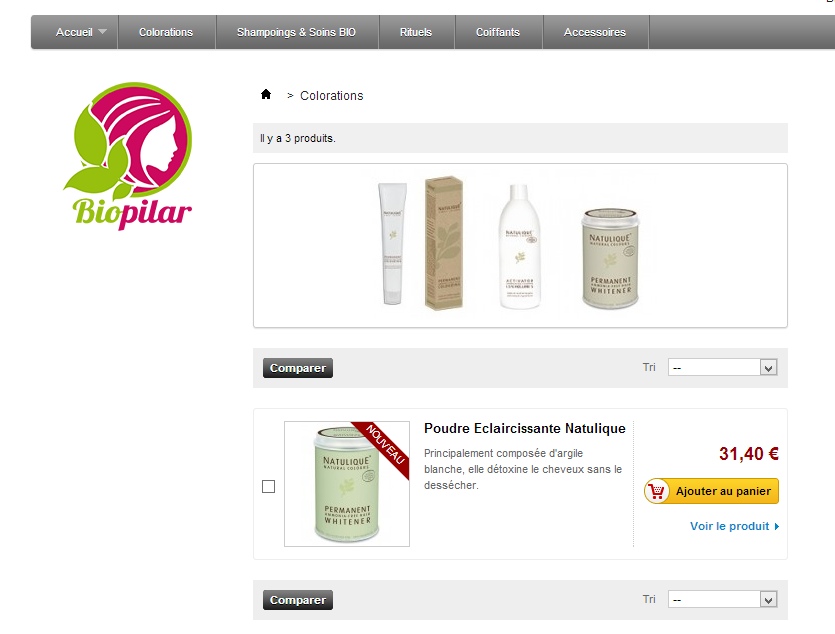Viewport: 835px width, 634px height.
Task: Click the bottom Comparer button
Action: click(x=298, y=600)
